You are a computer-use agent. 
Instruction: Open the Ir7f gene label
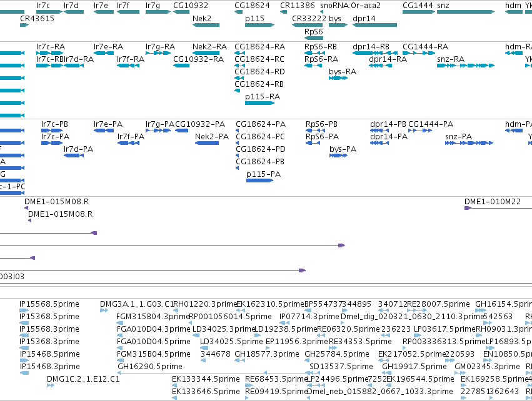pos(123,6)
